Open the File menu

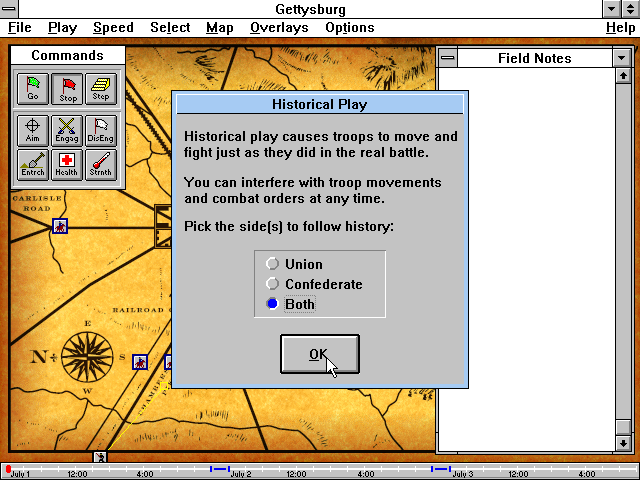(x=20, y=27)
